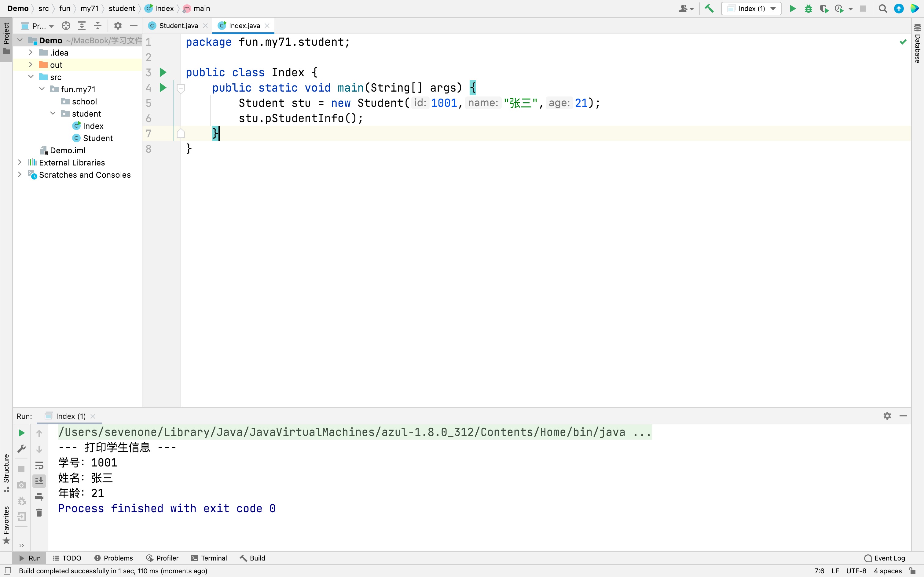The image size is (924, 577).
Task: Click the Build project hammer icon
Action: (x=709, y=9)
